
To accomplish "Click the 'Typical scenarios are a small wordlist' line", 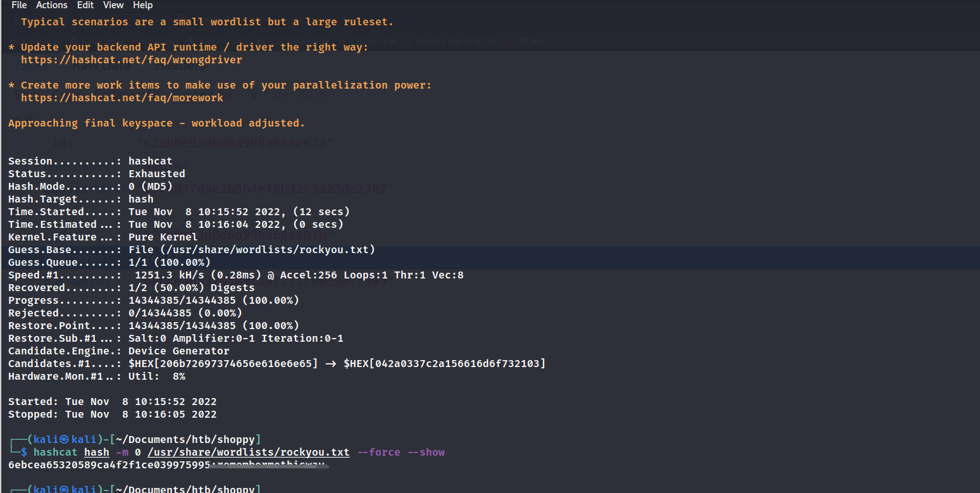I will 208,22.
